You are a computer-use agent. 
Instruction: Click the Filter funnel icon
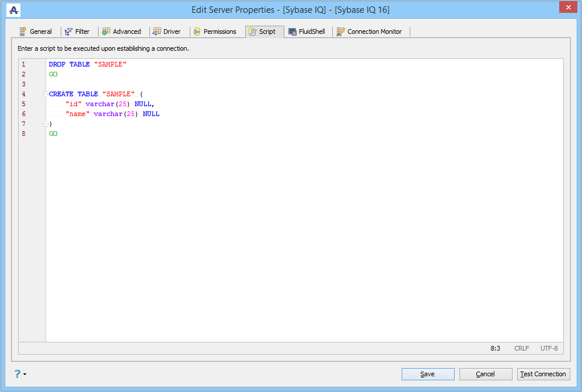(69, 32)
